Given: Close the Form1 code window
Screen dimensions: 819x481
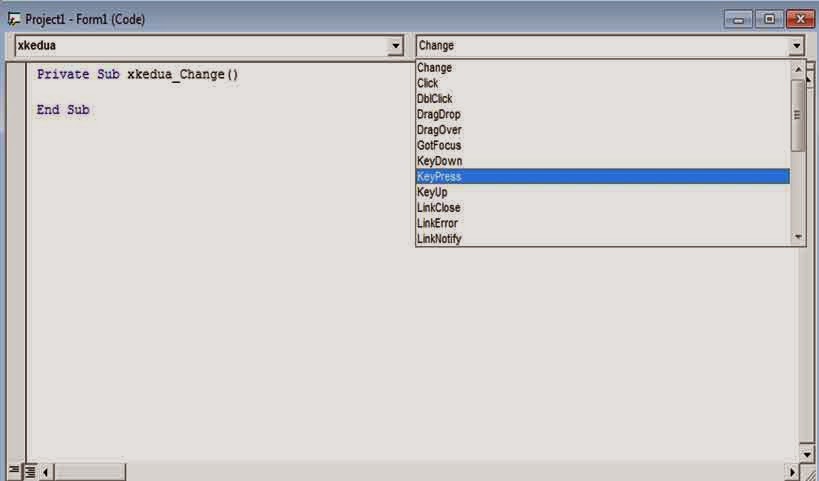Looking at the screenshot, I should [x=800, y=19].
